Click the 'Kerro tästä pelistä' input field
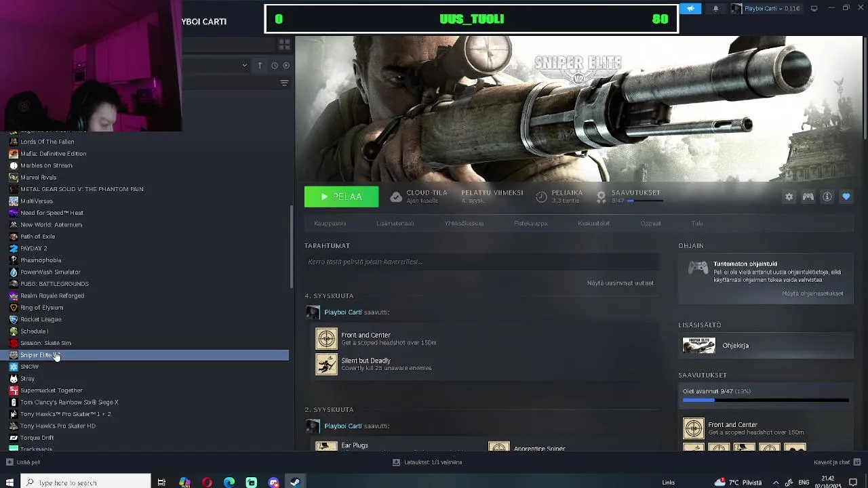Screen dimensions: 868x488 (481, 262)
